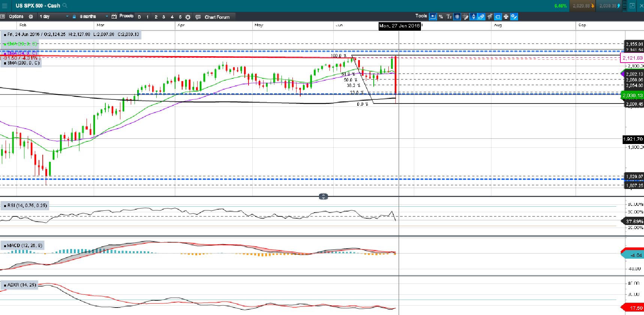Click the red 17.50 ADXR value label
This screenshot has height=315, width=644.
pyautogui.click(x=634, y=308)
